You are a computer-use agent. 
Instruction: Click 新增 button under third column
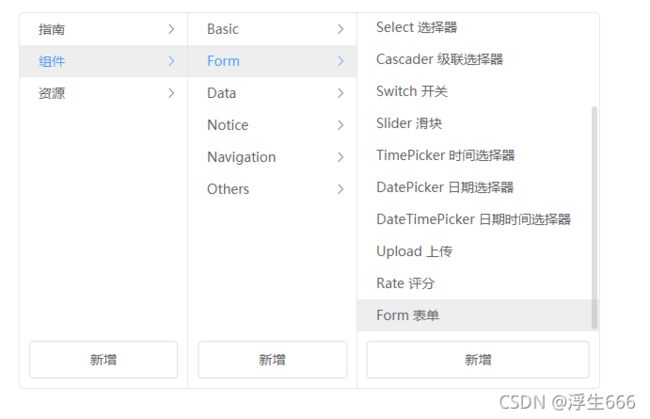(478, 359)
